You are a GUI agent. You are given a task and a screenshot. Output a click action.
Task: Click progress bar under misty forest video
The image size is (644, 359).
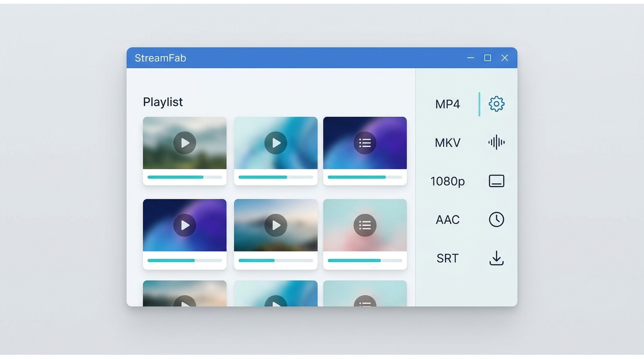tap(184, 177)
